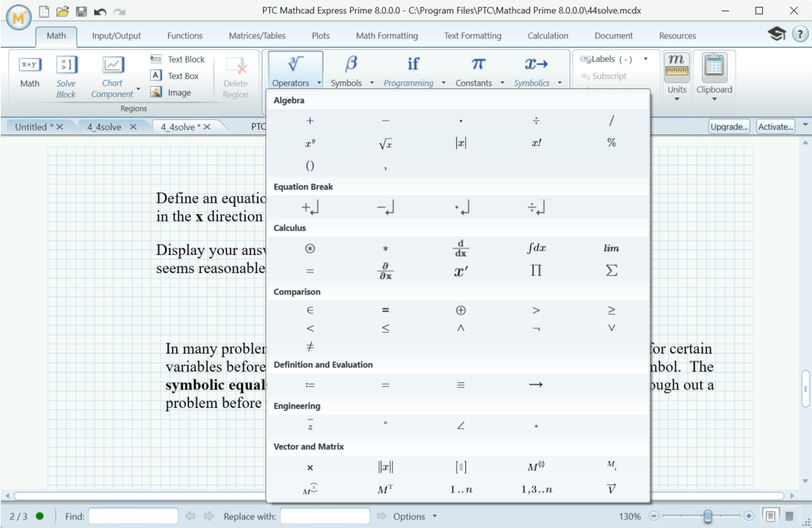Undo the last action

pos(100,11)
